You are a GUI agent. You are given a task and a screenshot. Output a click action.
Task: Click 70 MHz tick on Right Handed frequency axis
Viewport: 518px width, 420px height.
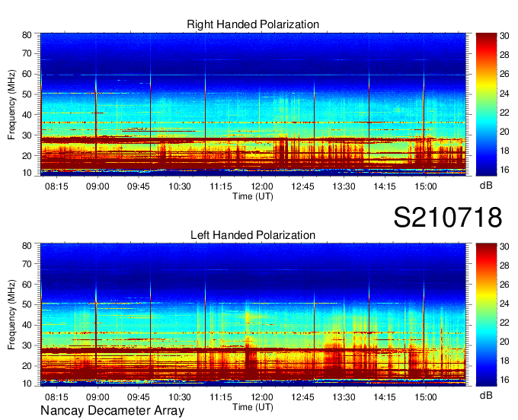tap(27, 53)
